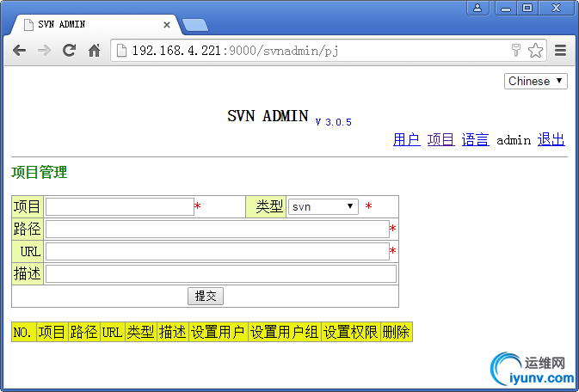This screenshot has height=392, width=579.
Task: Click the 项目管理 heading
Action: click(x=40, y=173)
